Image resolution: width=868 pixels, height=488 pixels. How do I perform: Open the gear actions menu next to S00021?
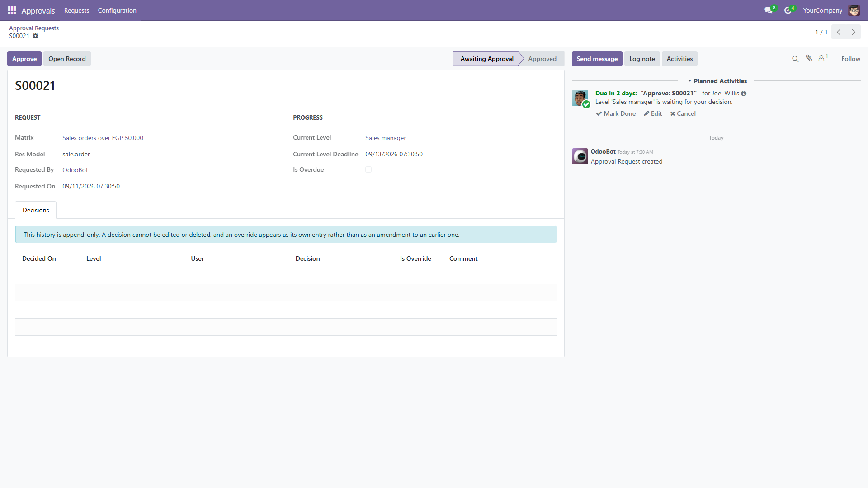pyautogui.click(x=35, y=36)
